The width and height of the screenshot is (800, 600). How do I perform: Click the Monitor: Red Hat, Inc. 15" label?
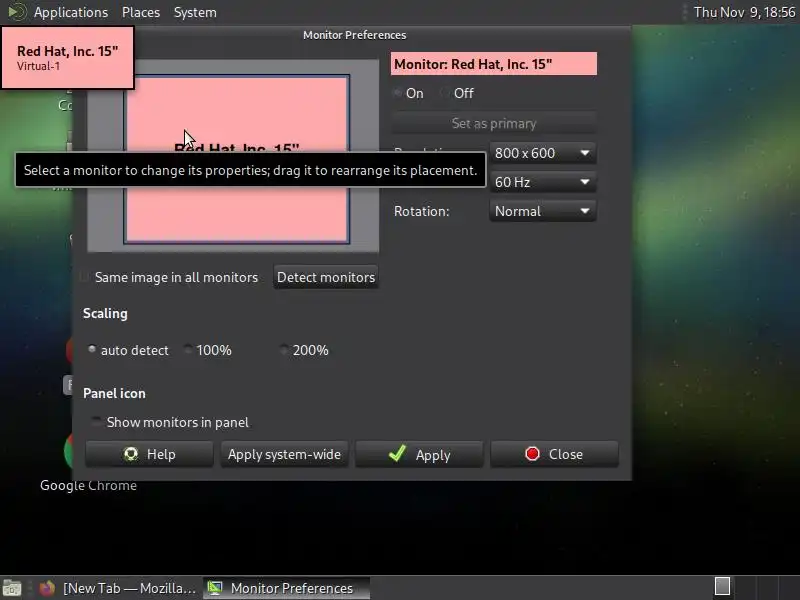click(x=493, y=64)
